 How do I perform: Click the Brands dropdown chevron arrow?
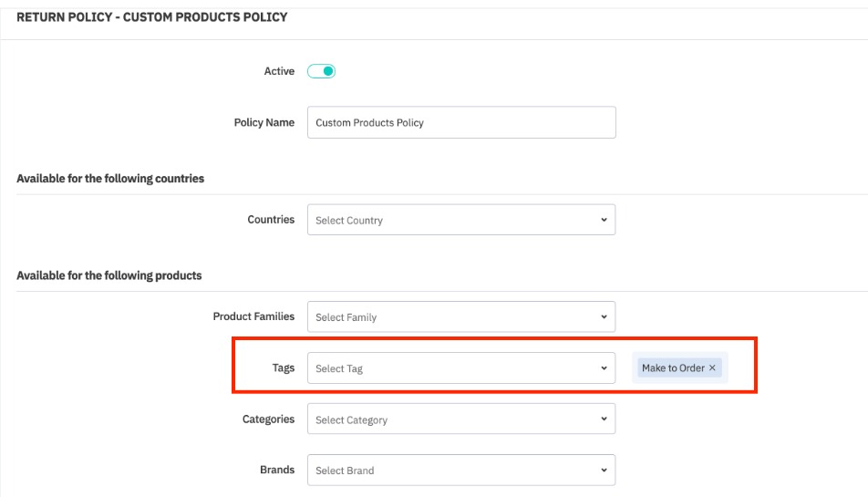click(x=604, y=471)
